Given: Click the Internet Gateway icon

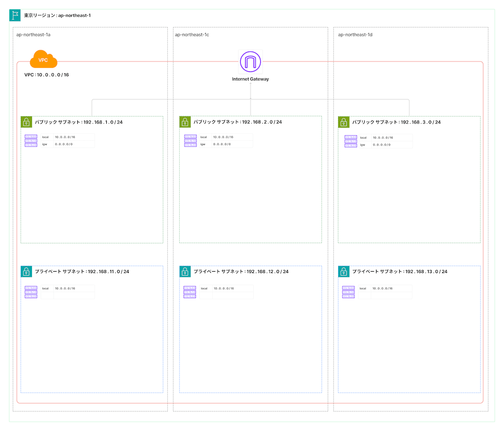Looking at the screenshot, I should point(251,62).
